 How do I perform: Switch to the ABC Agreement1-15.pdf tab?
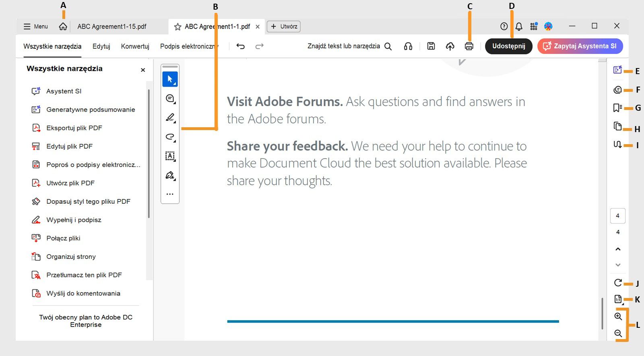tap(112, 27)
